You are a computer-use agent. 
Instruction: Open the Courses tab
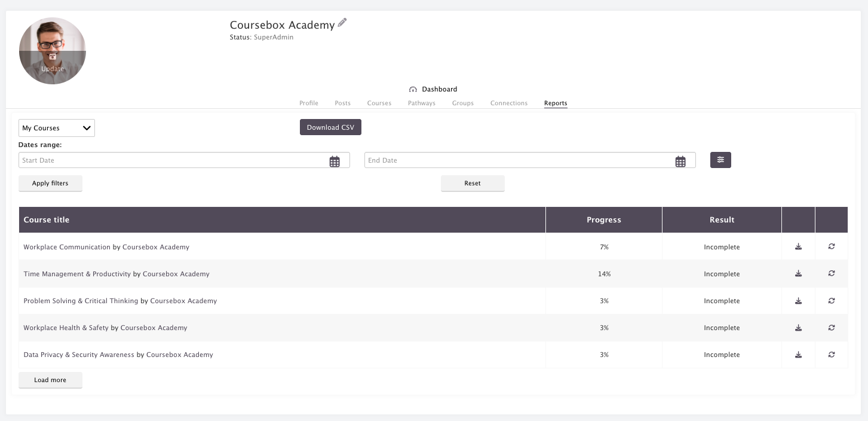point(379,103)
